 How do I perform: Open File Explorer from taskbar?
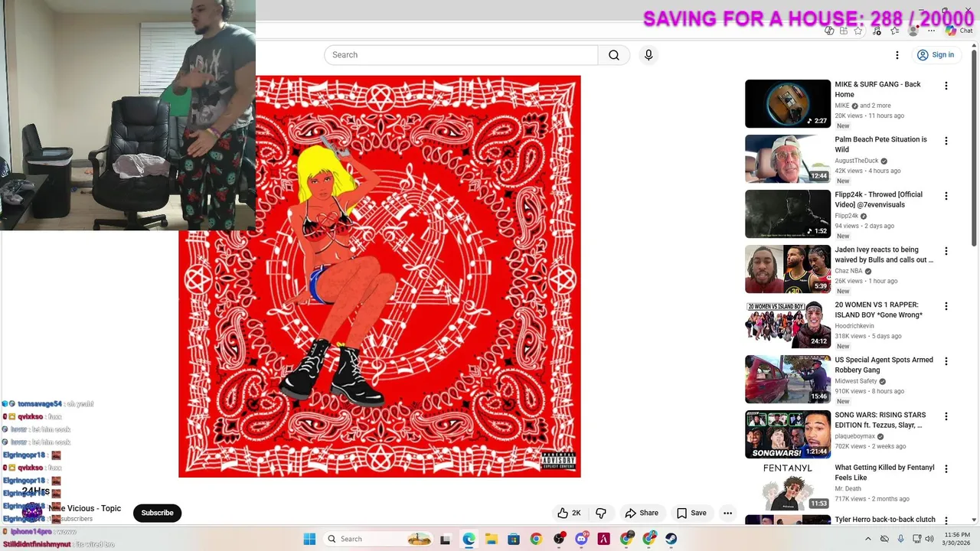(x=491, y=539)
